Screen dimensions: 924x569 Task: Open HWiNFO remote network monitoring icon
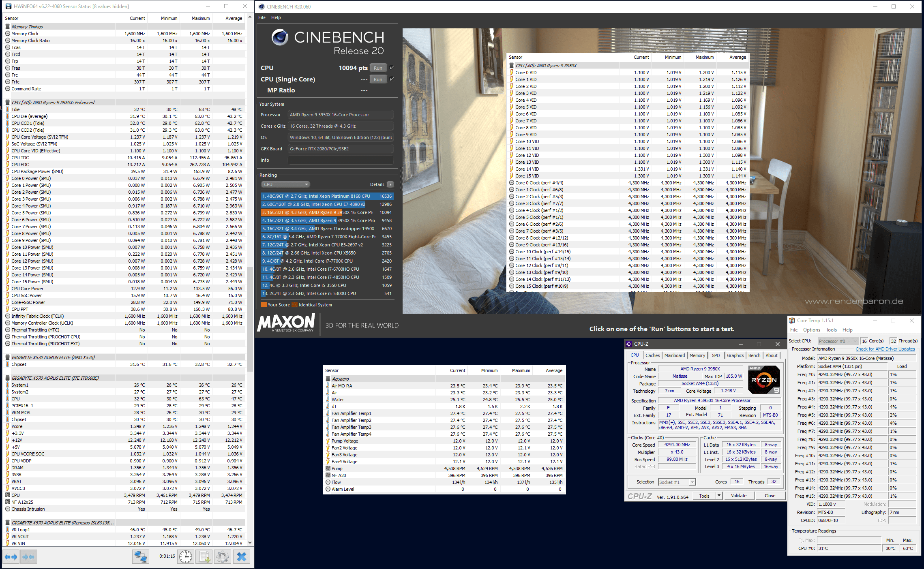click(141, 557)
